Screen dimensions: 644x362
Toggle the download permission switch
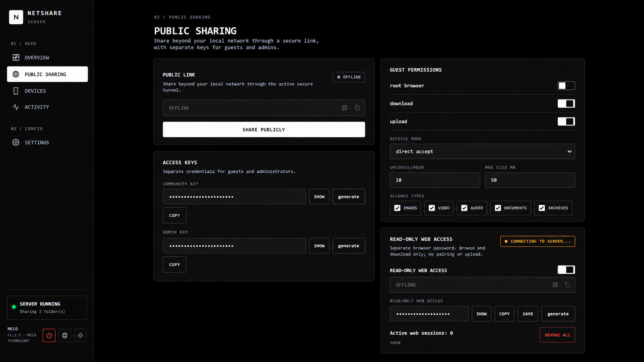566,103
